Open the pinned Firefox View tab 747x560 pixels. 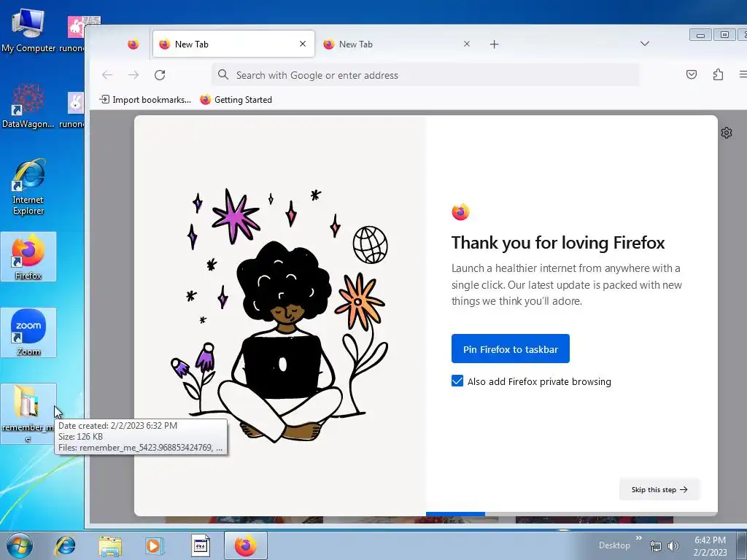[133, 44]
